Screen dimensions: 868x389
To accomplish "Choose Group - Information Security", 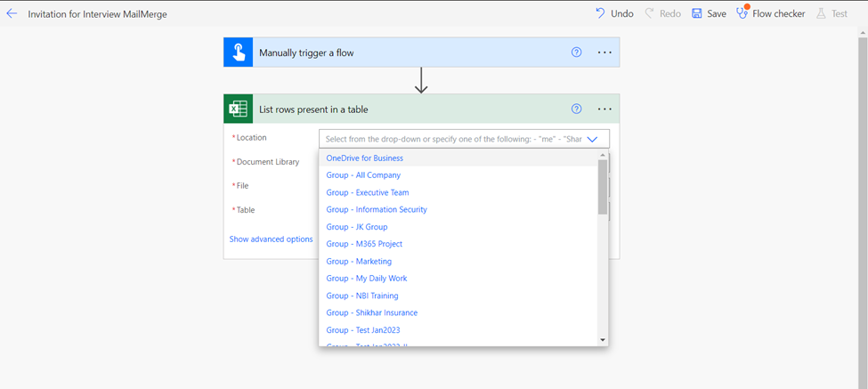I will pos(458,209).
